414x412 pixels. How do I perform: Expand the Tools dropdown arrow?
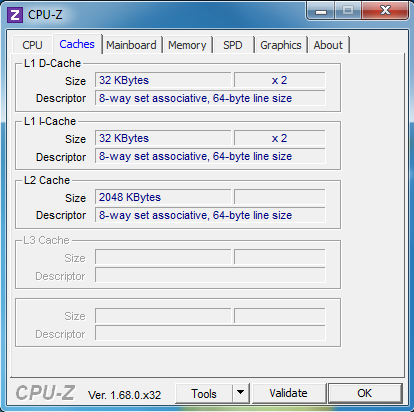click(240, 394)
